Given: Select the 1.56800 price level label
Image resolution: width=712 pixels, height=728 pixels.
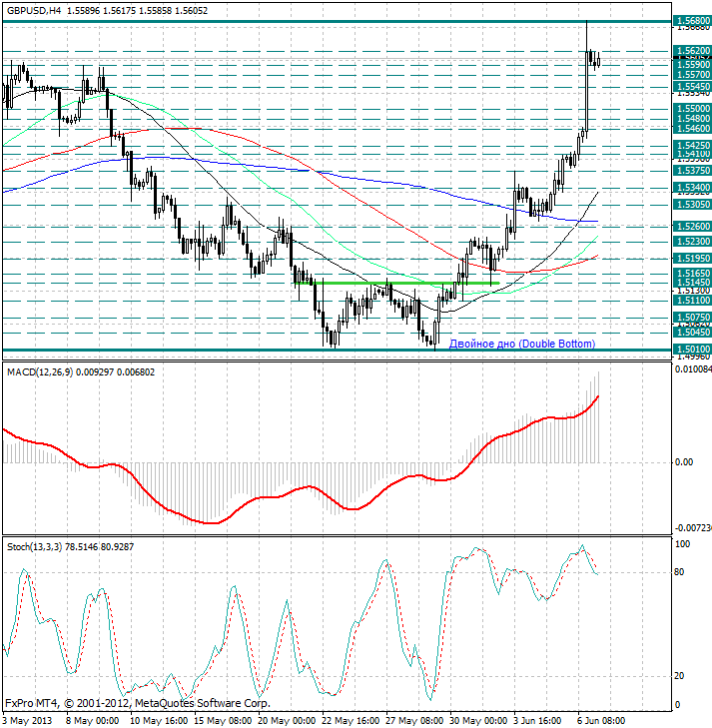Looking at the screenshot, I should tap(692, 20).
